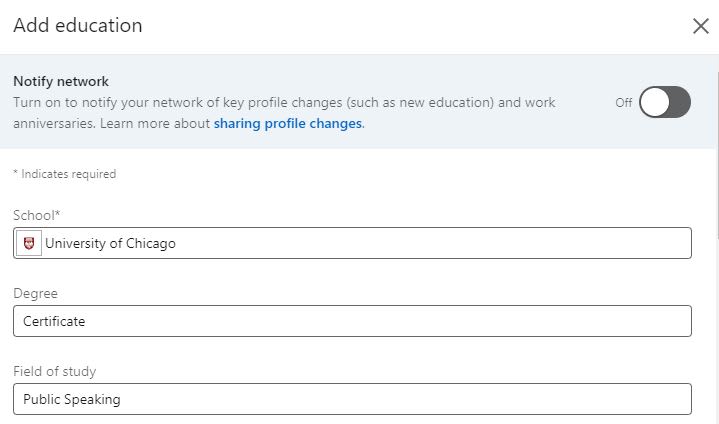The width and height of the screenshot is (719, 424).
Task: Turn on the Notify network toggle
Action: (665, 102)
